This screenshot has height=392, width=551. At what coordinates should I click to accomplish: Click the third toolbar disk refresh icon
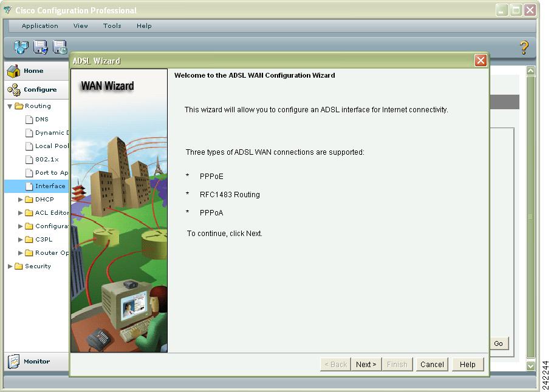point(60,47)
